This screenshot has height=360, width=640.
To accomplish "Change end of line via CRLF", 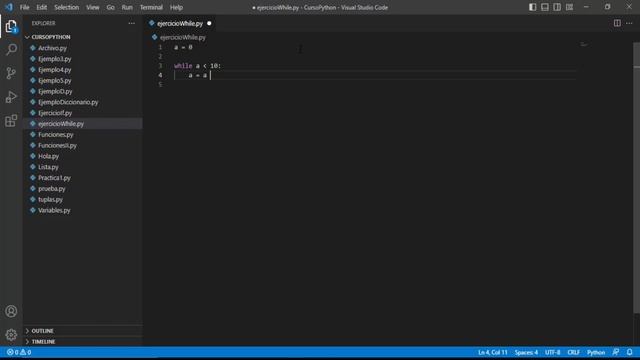I will 573,352.
